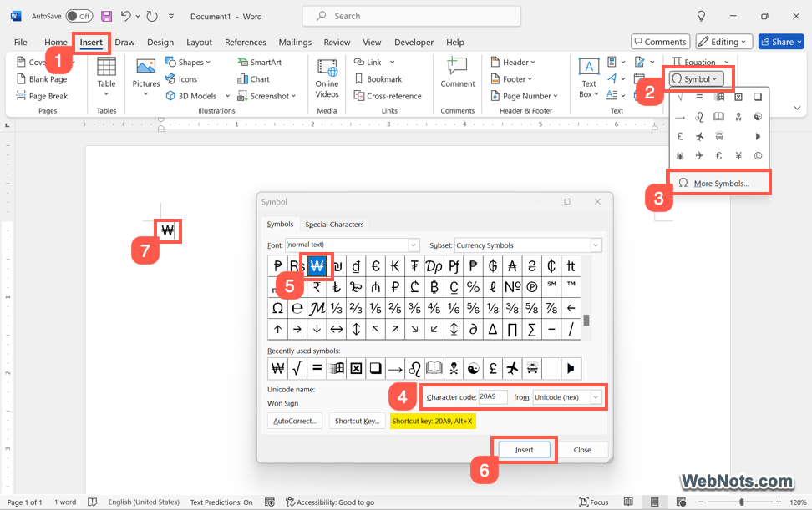Select the Bitcoin sign in symbol grid

[x=434, y=287]
